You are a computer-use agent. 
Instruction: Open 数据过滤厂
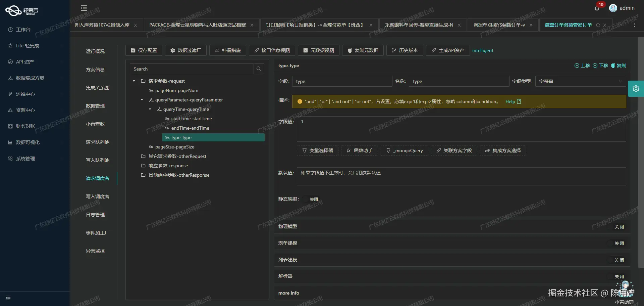tap(186, 50)
